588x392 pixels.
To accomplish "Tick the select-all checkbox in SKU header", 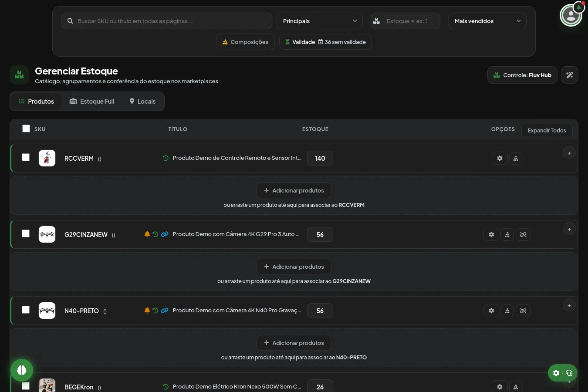I will point(26,128).
